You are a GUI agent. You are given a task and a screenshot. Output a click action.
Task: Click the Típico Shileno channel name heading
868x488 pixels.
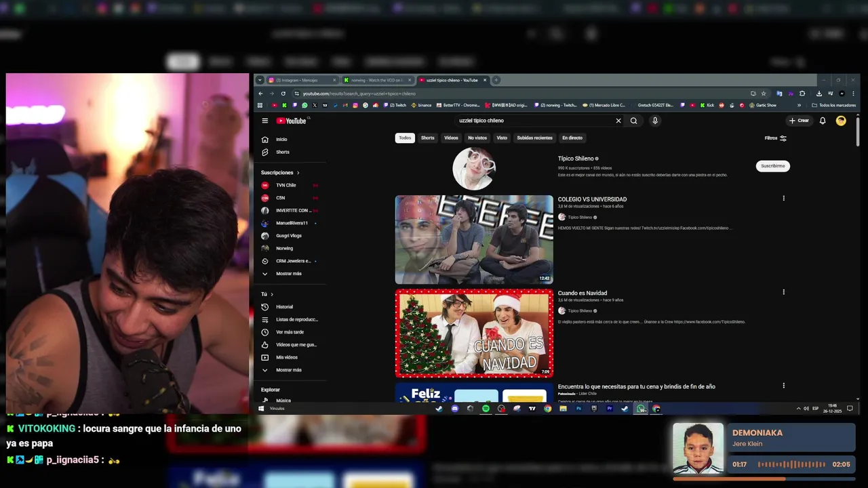click(576, 159)
